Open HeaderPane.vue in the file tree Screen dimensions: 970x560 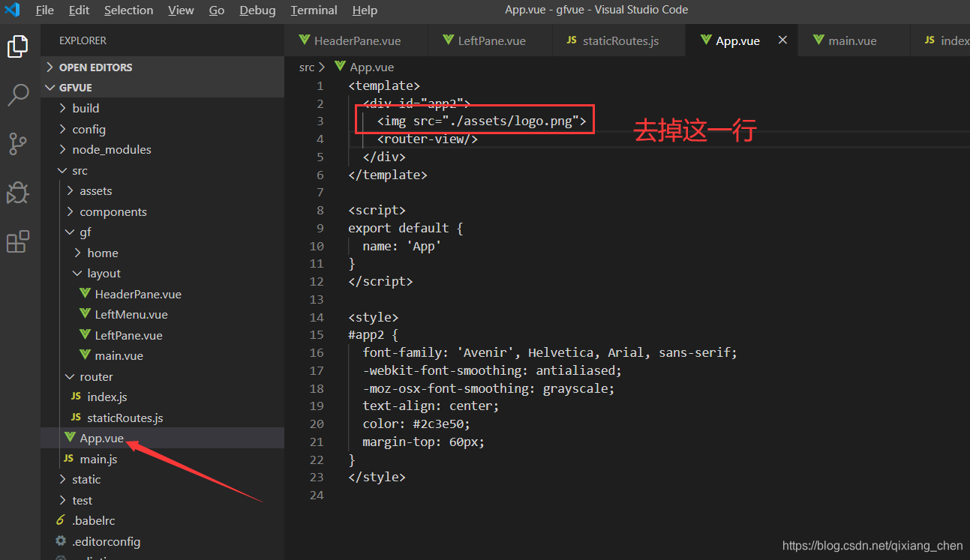[x=162, y=294]
